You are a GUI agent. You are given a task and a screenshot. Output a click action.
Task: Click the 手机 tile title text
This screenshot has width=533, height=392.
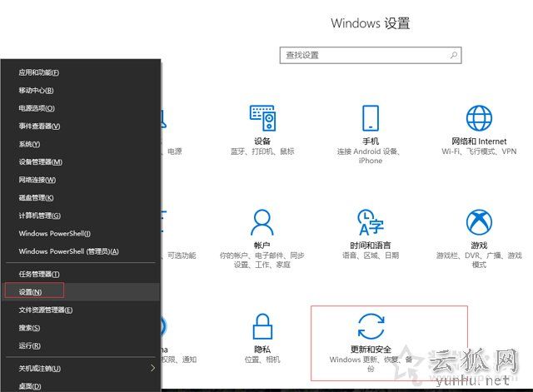tap(371, 141)
